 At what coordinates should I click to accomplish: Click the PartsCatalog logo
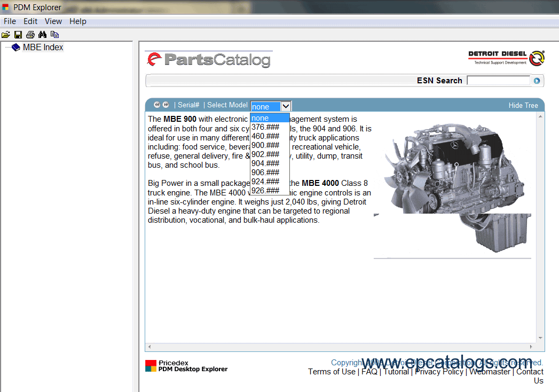[209, 60]
